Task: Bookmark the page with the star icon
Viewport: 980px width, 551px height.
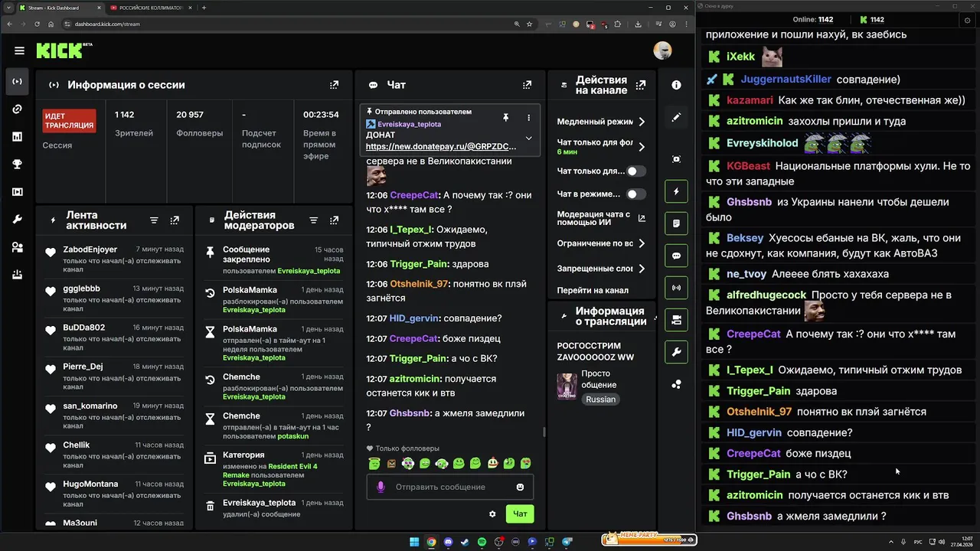Action: click(x=529, y=24)
